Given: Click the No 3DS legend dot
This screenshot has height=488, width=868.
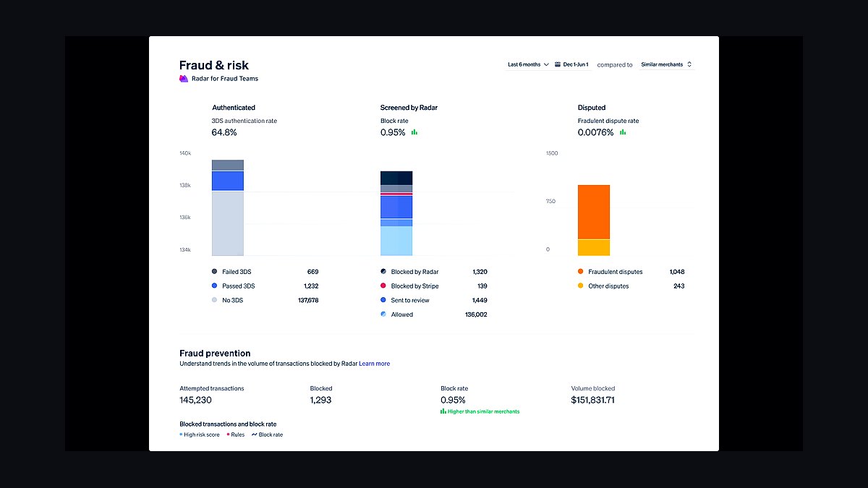Looking at the screenshot, I should 214,300.
